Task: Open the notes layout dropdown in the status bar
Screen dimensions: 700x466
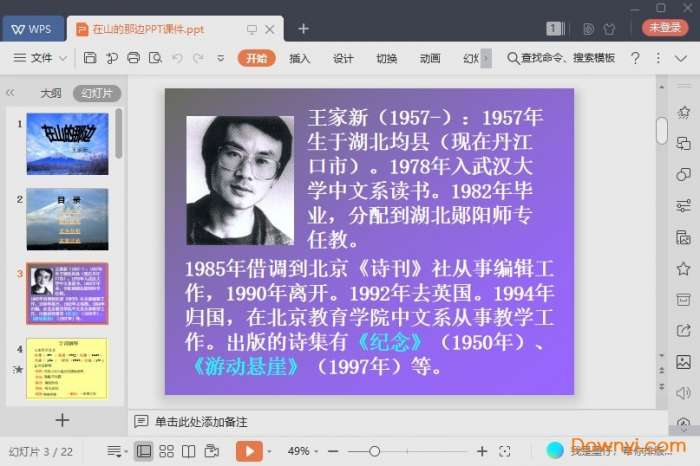Action: click(117, 451)
